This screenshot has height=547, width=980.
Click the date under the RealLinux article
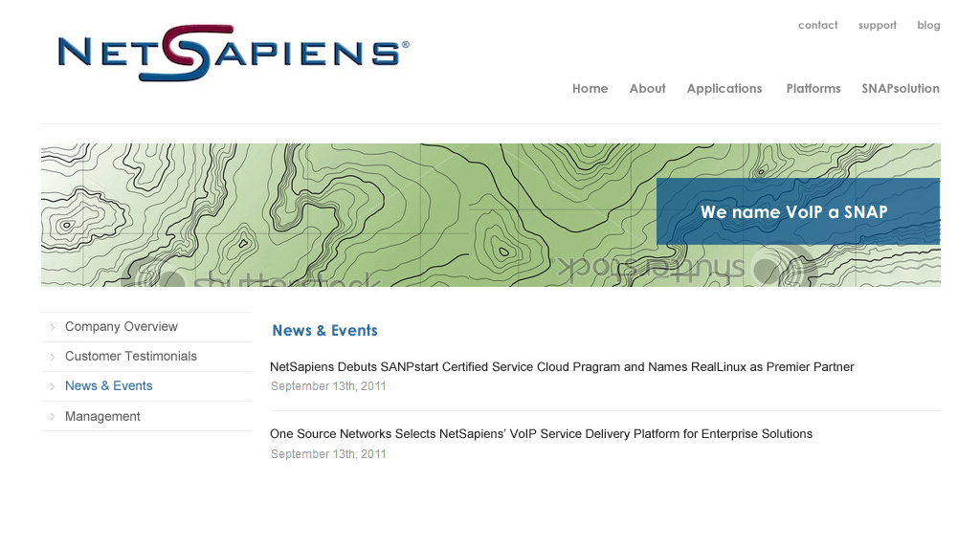point(328,386)
